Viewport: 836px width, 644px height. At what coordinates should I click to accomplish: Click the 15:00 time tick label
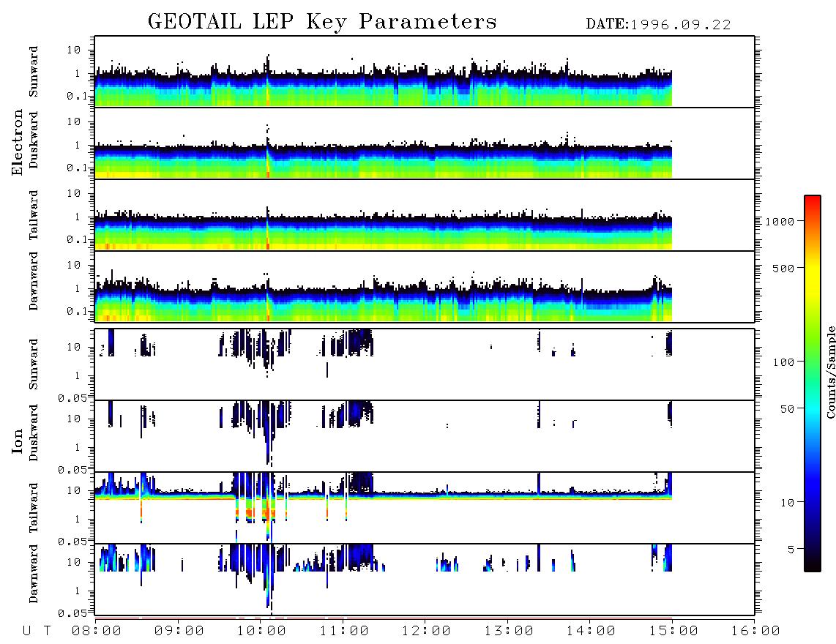click(673, 632)
